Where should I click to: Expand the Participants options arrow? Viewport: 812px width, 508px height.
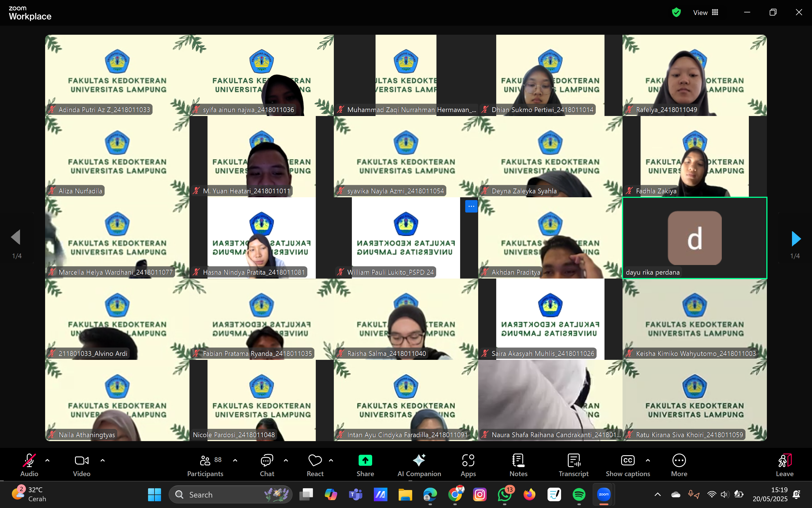point(235,460)
